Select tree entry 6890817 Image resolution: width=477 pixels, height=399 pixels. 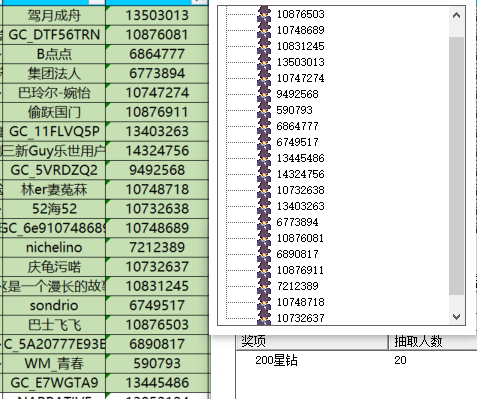pyautogui.click(x=297, y=254)
